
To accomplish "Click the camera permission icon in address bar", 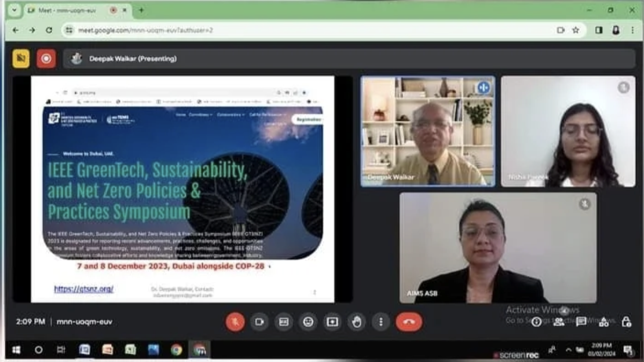I will [x=561, y=30].
